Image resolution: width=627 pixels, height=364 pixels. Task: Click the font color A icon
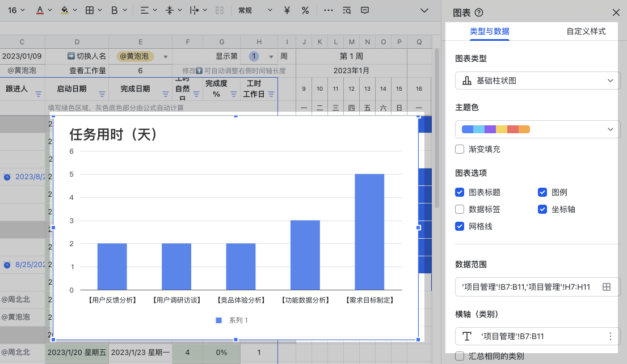tap(40, 10)
